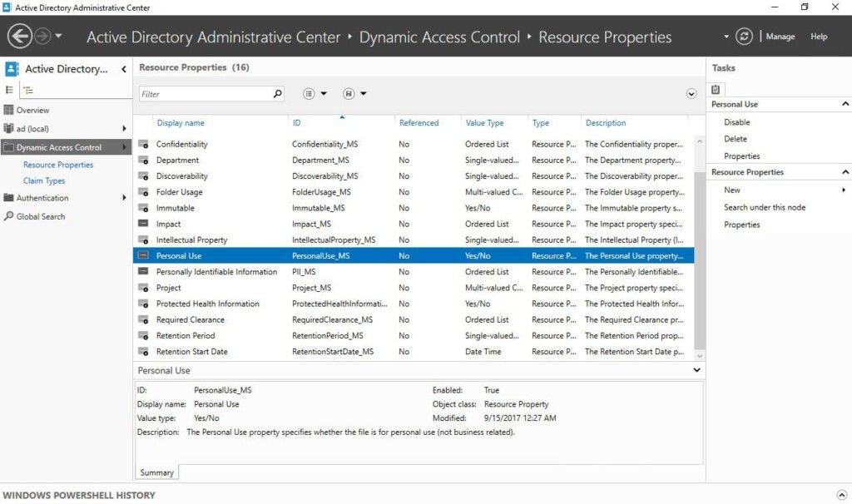Viewport: 852px width, 504px height.
Task: Open the breadcrumb dropdown arrow near refresh
Action: (726, 37)
